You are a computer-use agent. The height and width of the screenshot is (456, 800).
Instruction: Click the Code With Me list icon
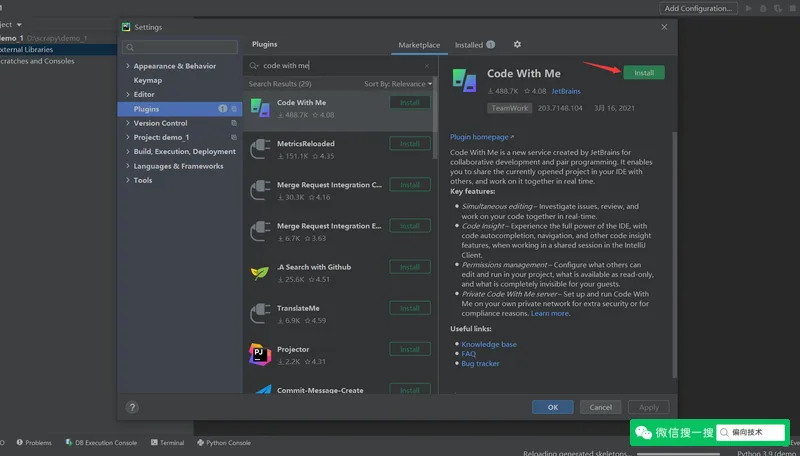(260, 108)
